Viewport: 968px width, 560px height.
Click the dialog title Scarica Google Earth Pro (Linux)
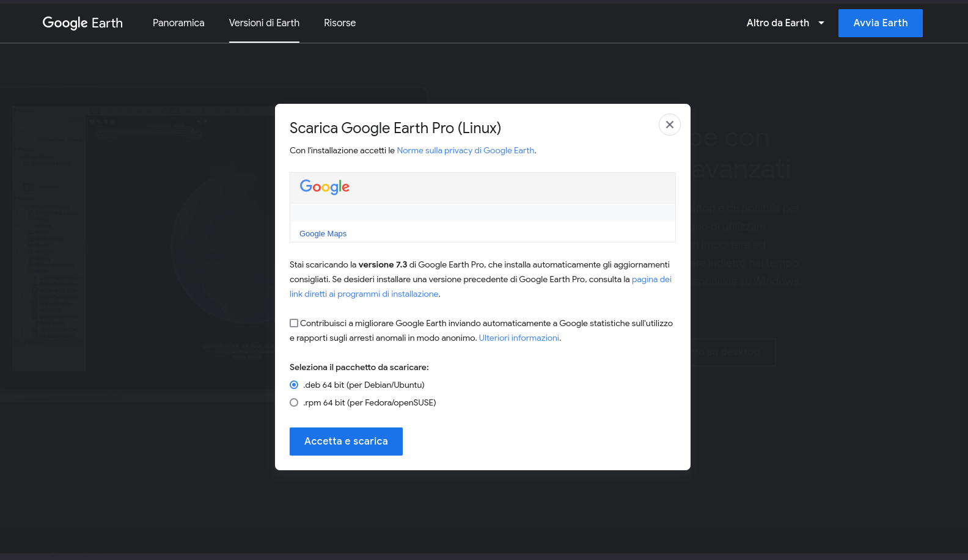point(395,128)
